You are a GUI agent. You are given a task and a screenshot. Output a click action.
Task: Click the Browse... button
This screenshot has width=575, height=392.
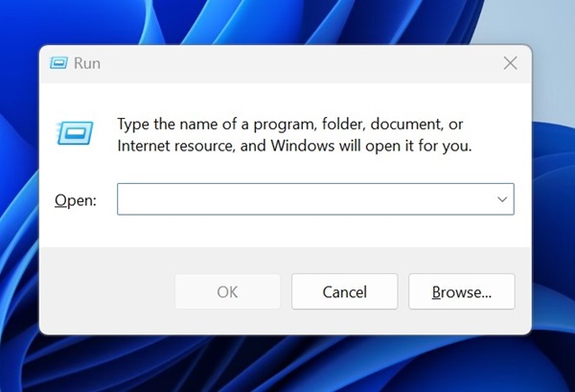[x=462, y=291]
